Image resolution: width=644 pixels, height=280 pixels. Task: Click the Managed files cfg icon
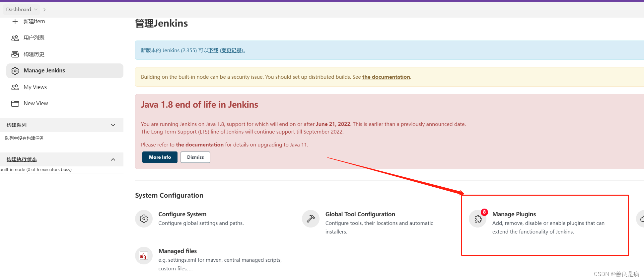tap(144, 255)
